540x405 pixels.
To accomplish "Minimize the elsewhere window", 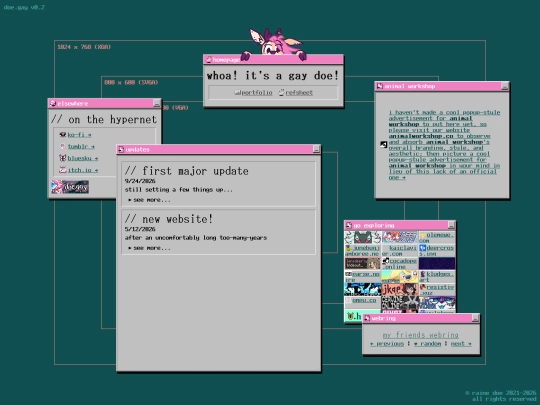I will pyautogui.click(x=157, y=103).
